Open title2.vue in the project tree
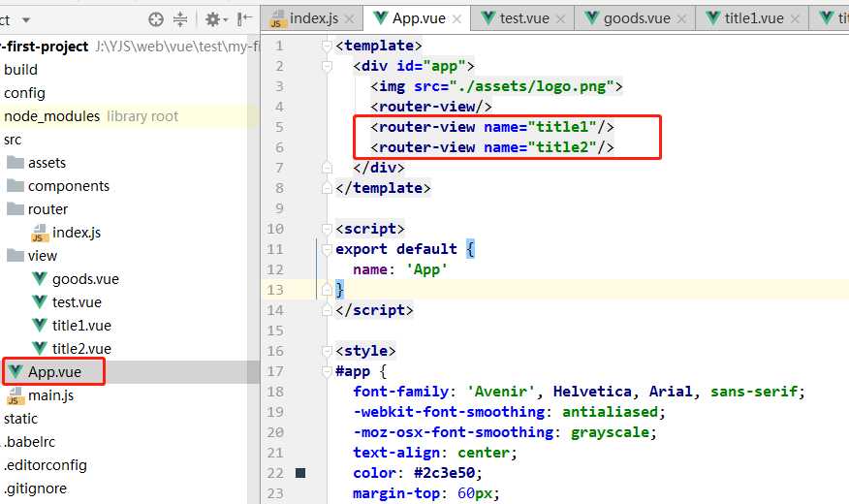This screenshot has height=504, width=849. coord(81,349)
